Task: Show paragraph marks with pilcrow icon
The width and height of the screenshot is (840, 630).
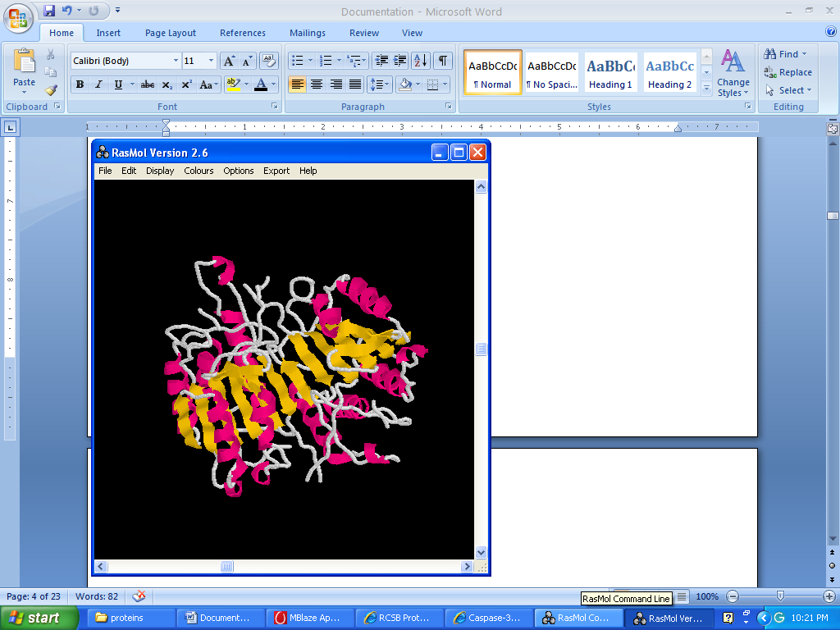Action: 443,61
